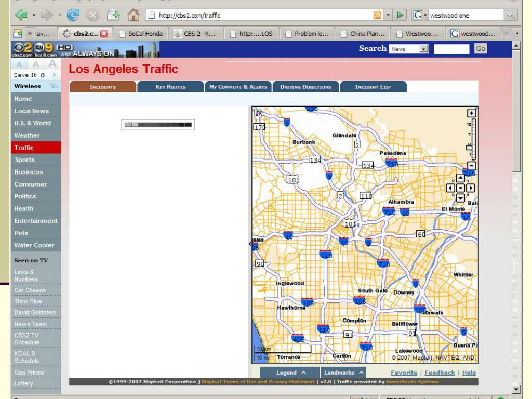Pan the map down
532x399 pixels.
click(460, 197)
